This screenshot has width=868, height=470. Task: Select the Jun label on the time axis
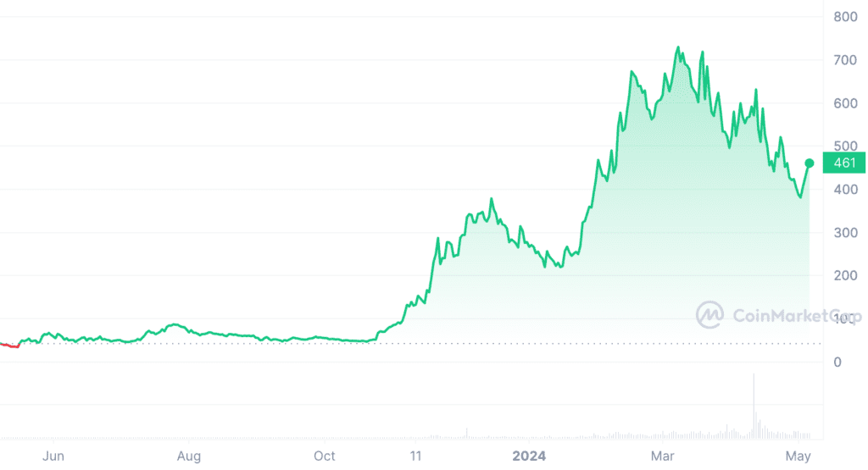[53, 456]
